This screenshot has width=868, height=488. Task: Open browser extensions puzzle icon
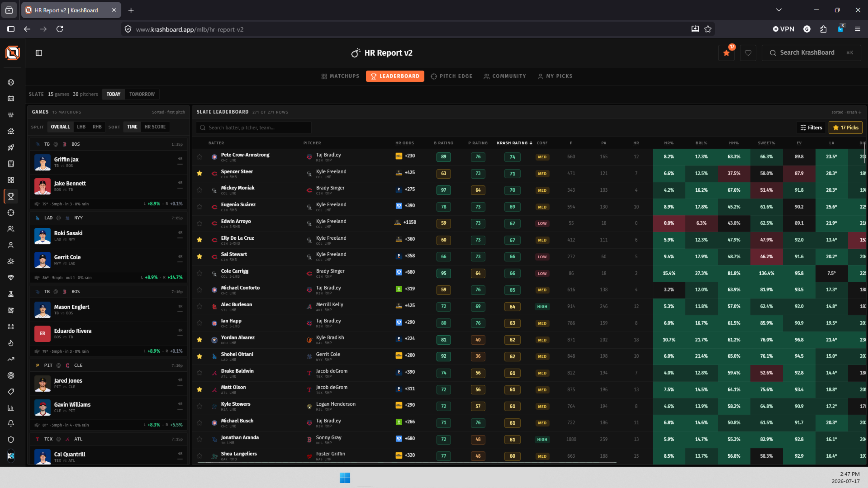823,29
